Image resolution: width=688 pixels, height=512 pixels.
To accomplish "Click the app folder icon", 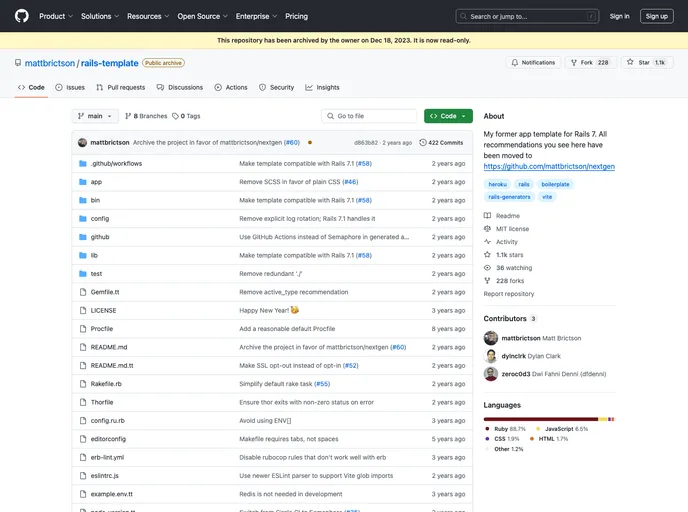I will pyautogui.click(x=82, y=182).
